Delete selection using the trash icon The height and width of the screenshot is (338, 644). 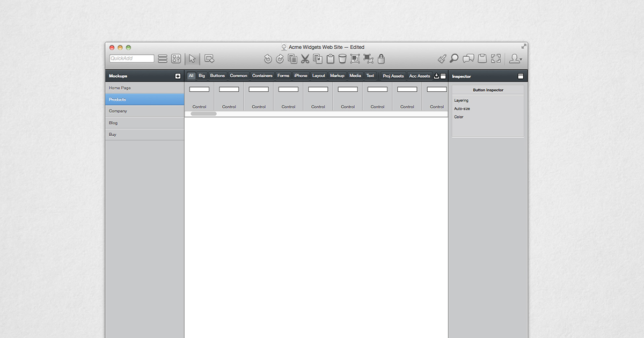342,59
